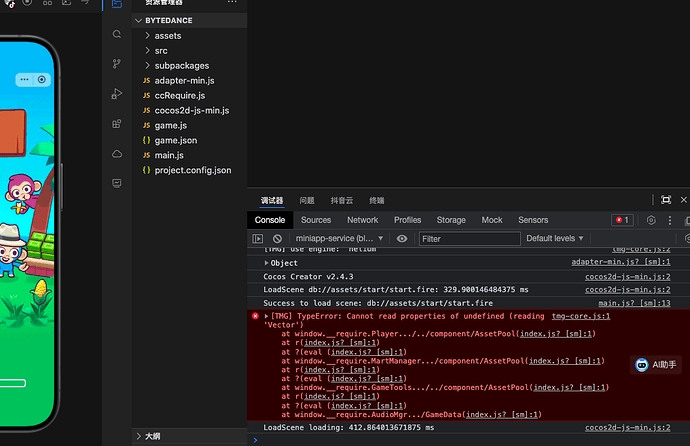
Task: Expand the Object log entry
Action: coord(266,263)
